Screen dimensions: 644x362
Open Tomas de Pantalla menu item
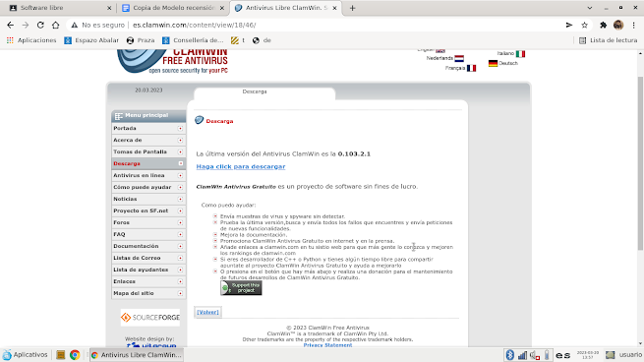pos(148,152)
